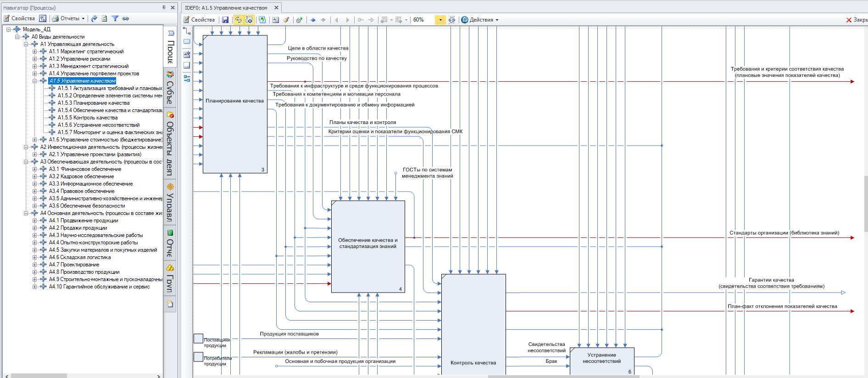The height and width of the screenshot is (378, 868).
Task: Select the format painter brush icon
Action: (286, 20)
